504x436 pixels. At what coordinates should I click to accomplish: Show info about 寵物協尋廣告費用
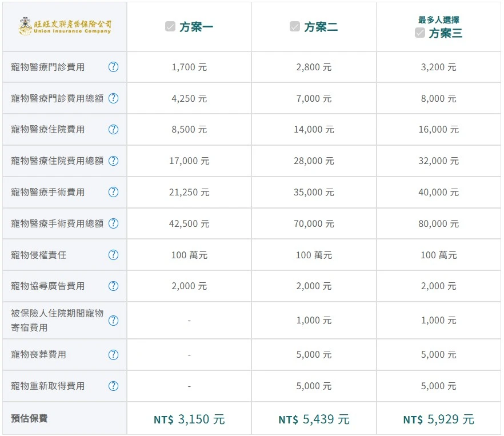click(113, 286)
